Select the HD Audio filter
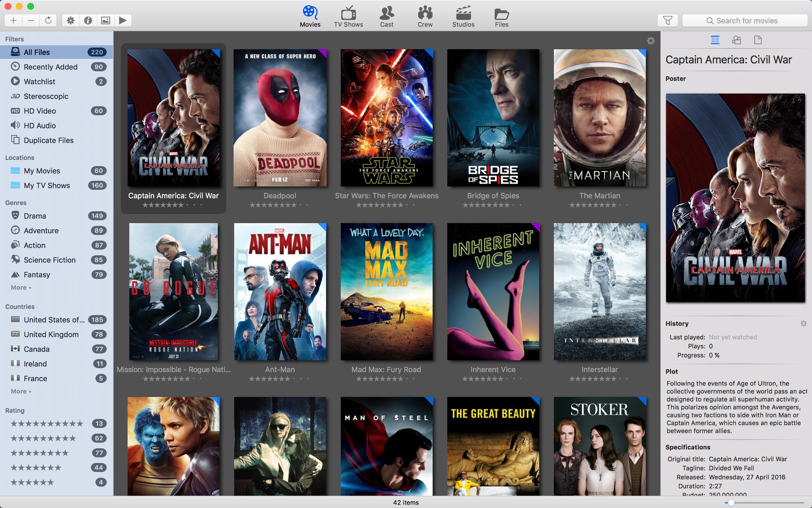Image resolution: width=812 pixels, height=508 pixels. [x=56, y=125]
